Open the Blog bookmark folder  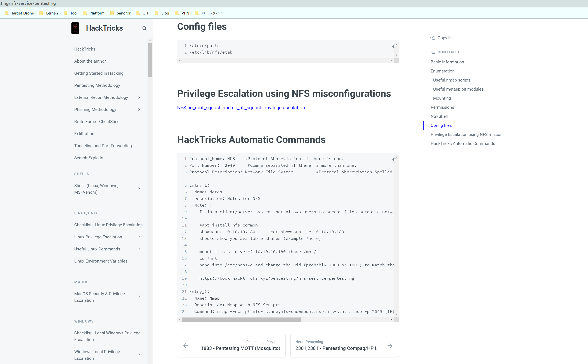(x=162, y=13)
